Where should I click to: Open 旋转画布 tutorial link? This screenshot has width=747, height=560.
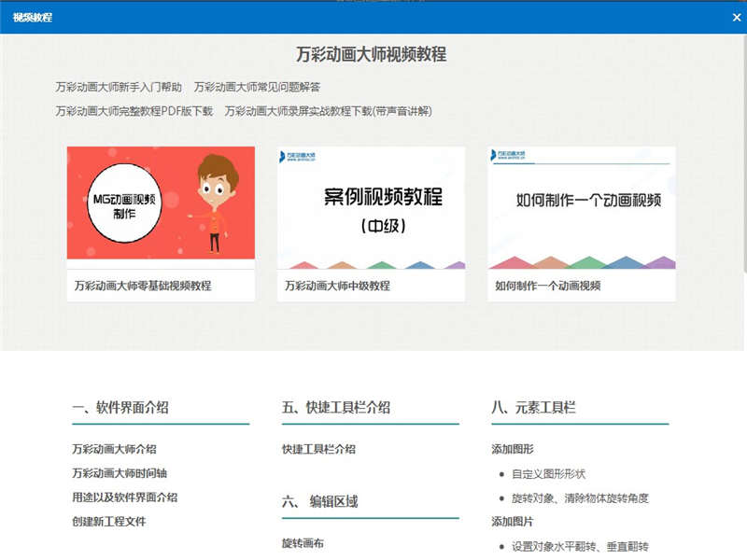[303, 543]
